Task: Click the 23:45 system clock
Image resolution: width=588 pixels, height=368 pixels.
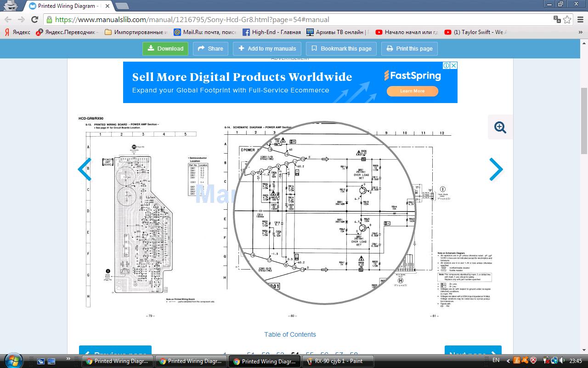Action: [576, 361]
